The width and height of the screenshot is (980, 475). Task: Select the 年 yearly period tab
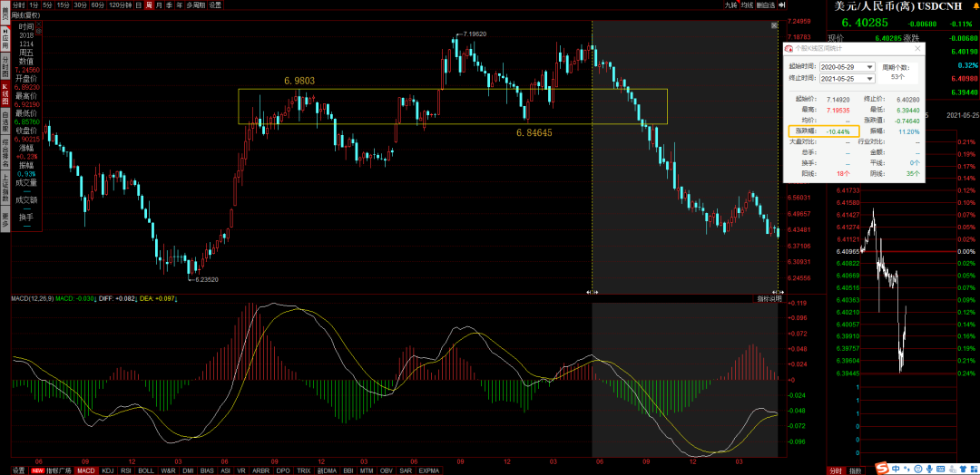[180, 5]
